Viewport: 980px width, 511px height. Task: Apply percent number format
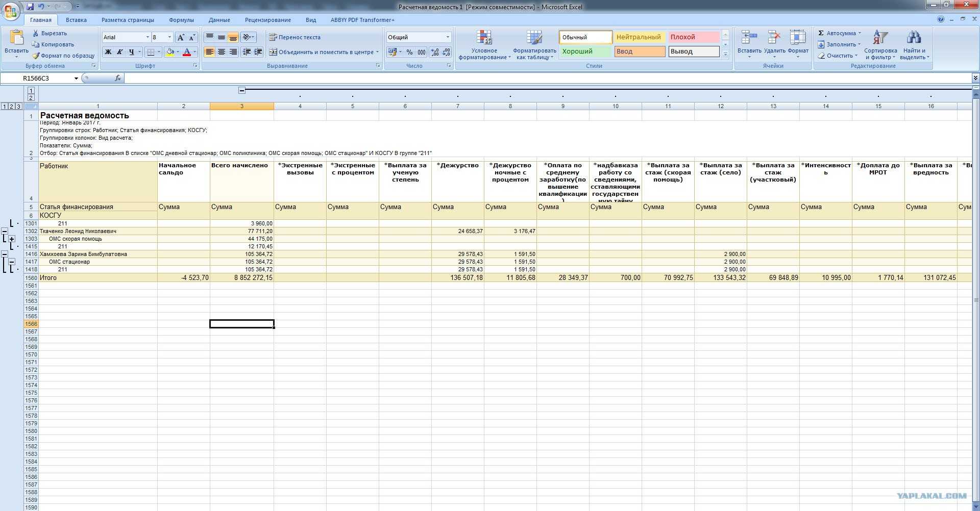409,52
